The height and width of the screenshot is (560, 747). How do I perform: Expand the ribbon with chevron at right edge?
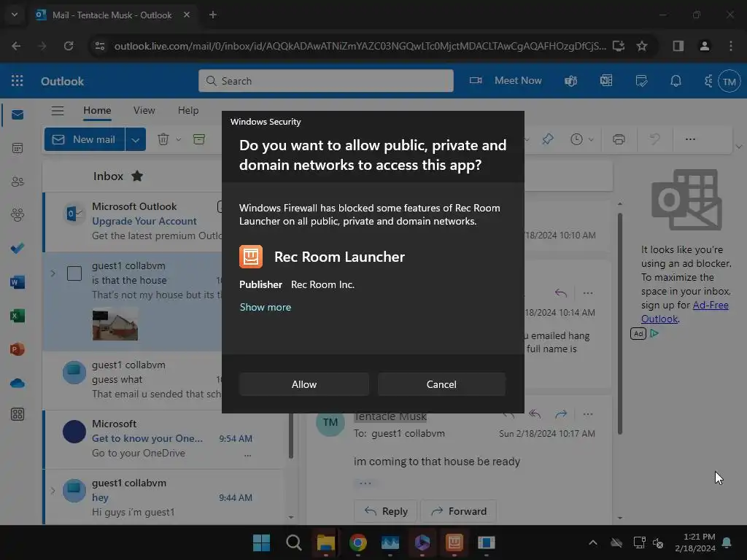(x=739, y=147)
